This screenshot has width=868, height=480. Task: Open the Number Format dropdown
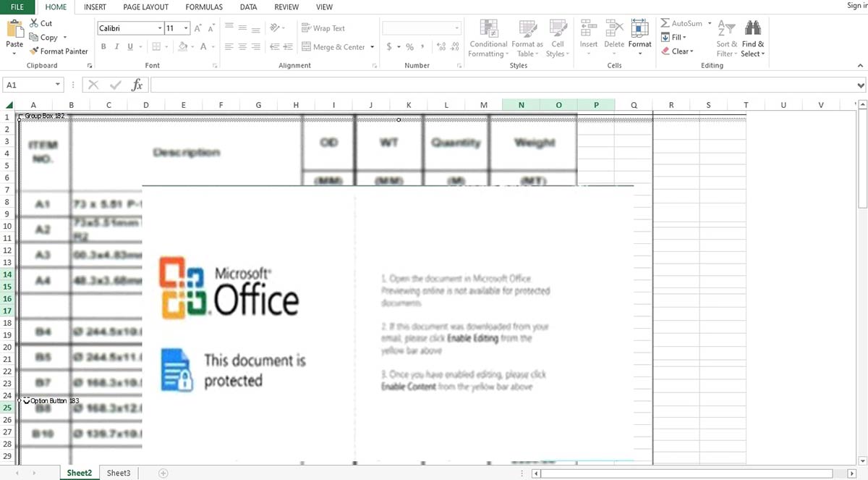coord(457,28)
